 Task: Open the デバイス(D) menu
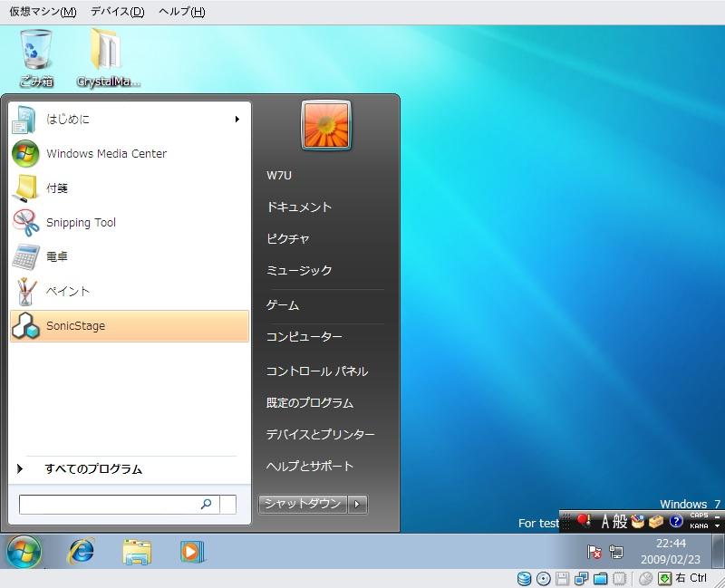click(x=118, y=12)
